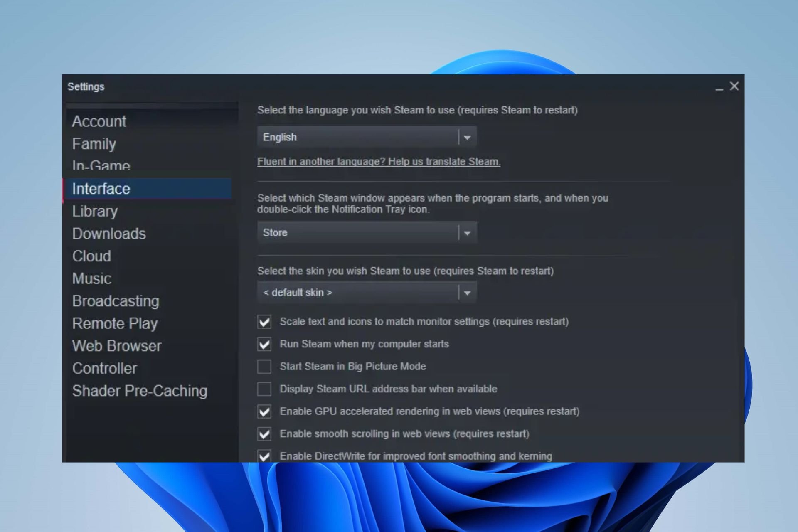Open the Account settings category
Screen dimensions: 798x532
99,121
